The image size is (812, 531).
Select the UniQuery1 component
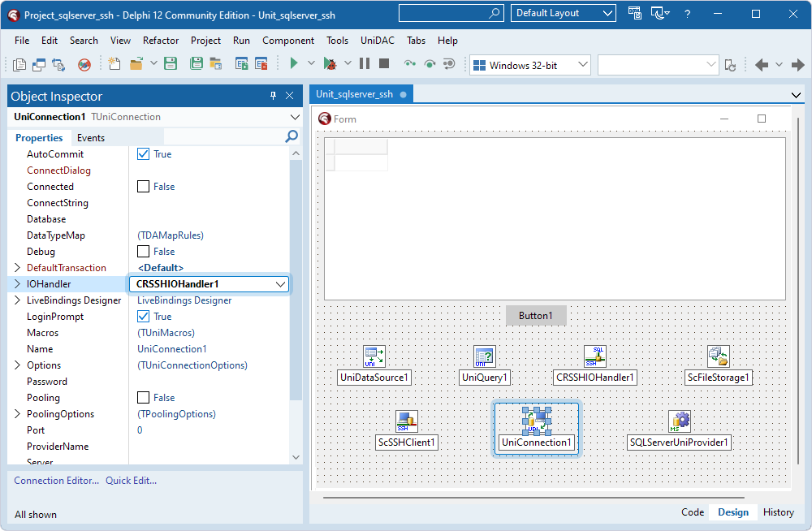484,356
